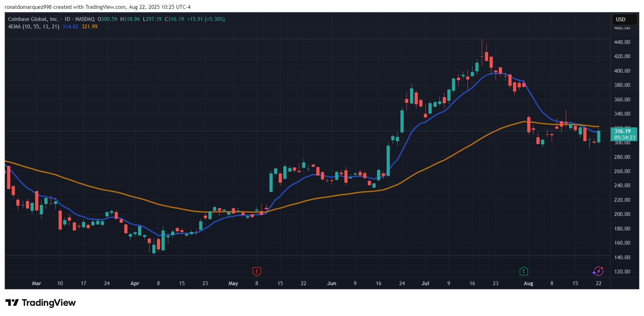Image resolution: width=644 pixels, height=316 pixels.
Task: Click the 360.00 price axis label
Action: 622,100
